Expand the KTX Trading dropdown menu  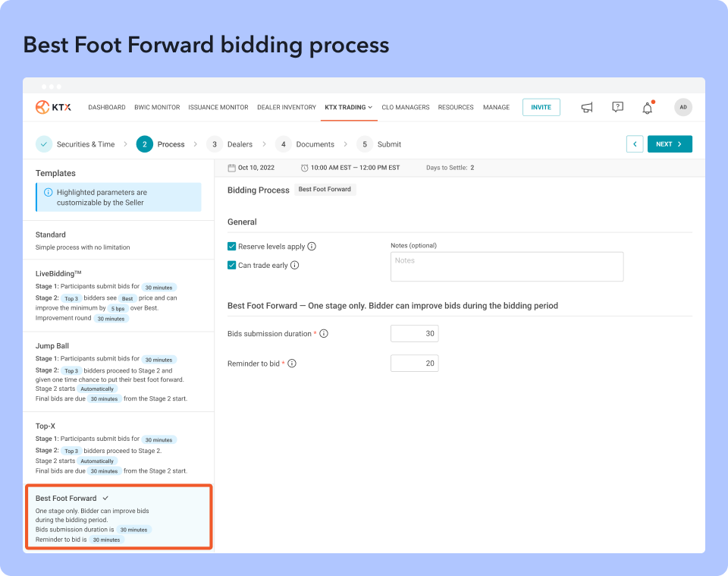[349, 107]
